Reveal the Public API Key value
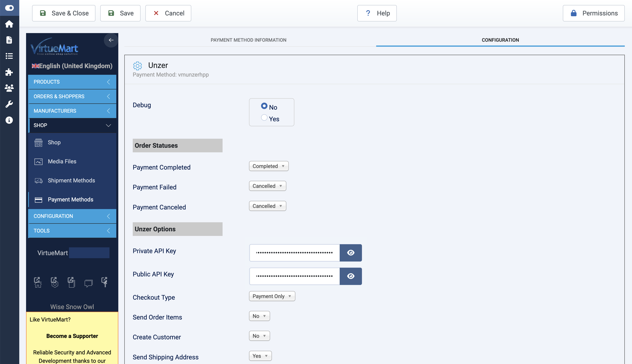The height and width of the screenshot is (364, 632). [x=350, y=276]
